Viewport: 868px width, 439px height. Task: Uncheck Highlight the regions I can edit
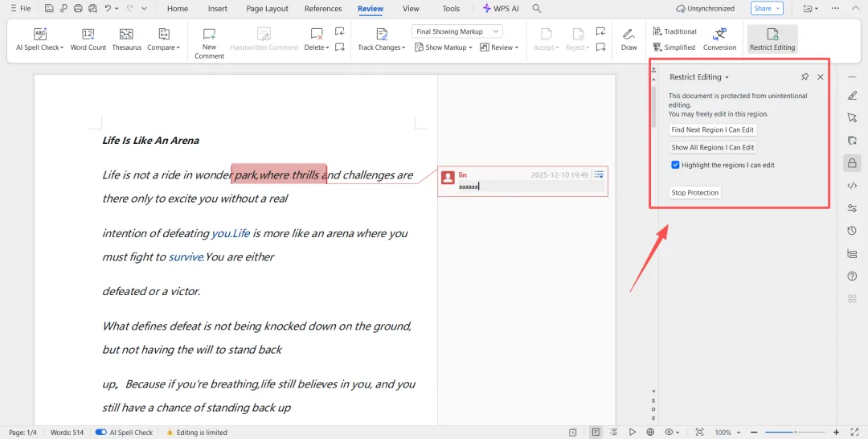[x=675, y=165]
